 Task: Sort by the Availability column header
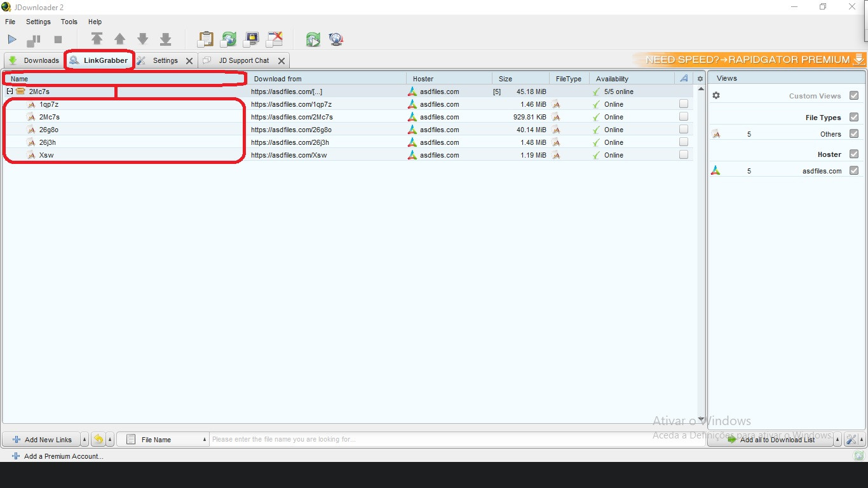(632, 79)
